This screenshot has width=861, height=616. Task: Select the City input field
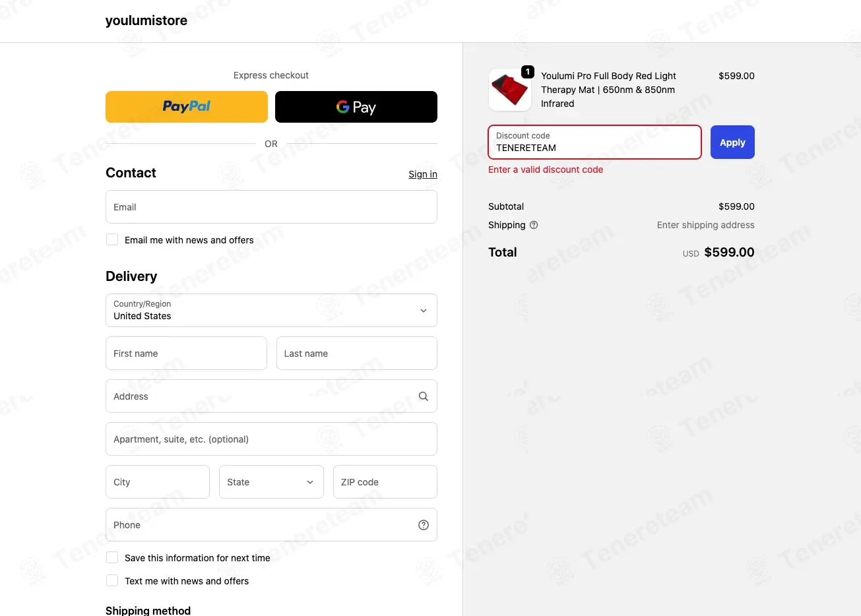pos(158,482)
